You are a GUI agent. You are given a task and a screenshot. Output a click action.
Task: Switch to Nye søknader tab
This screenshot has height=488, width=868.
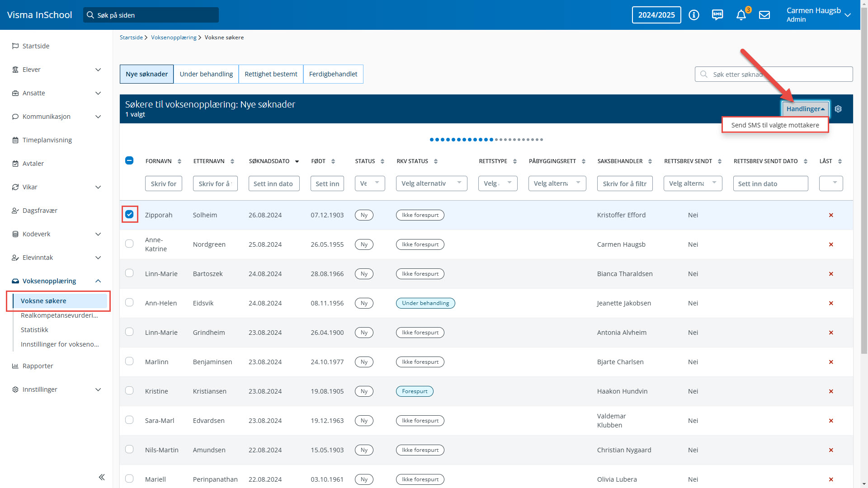pyautogui.click(x=146, y=74)
